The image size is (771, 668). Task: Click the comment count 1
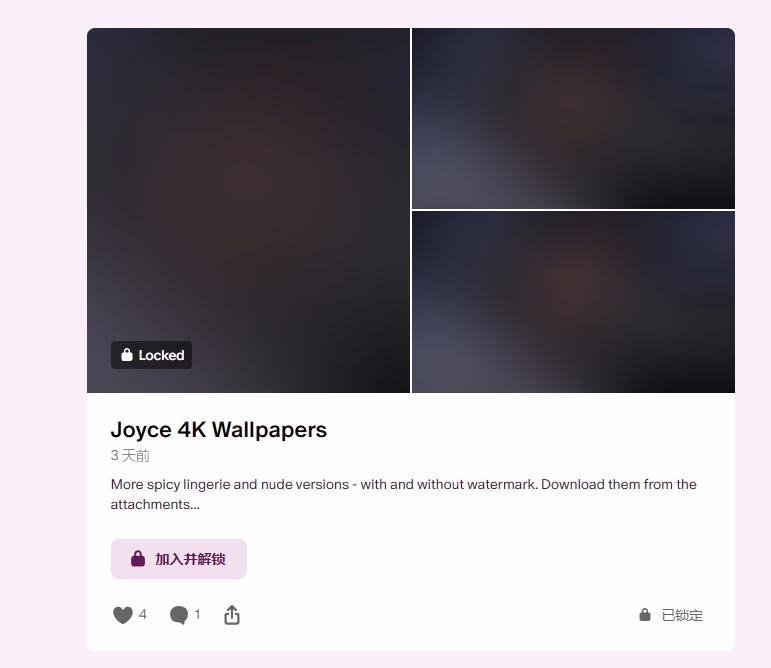(x=197, y=614)
